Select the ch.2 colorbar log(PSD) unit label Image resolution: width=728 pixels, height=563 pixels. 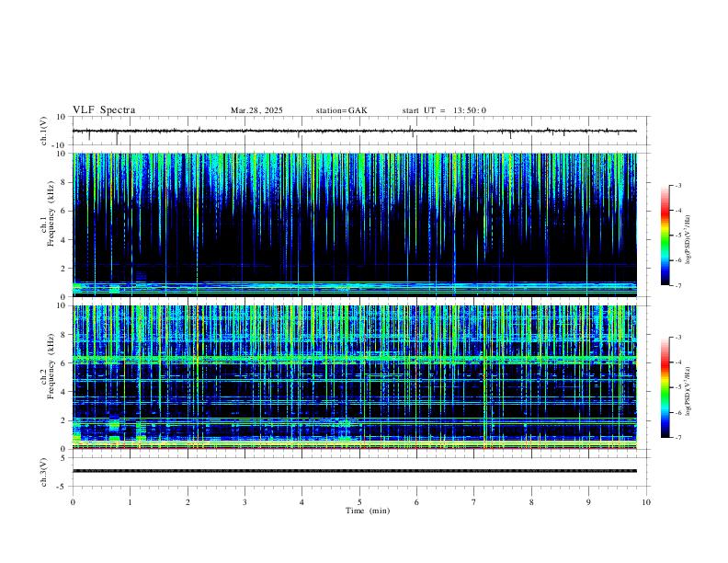click(x=688, y=391)
